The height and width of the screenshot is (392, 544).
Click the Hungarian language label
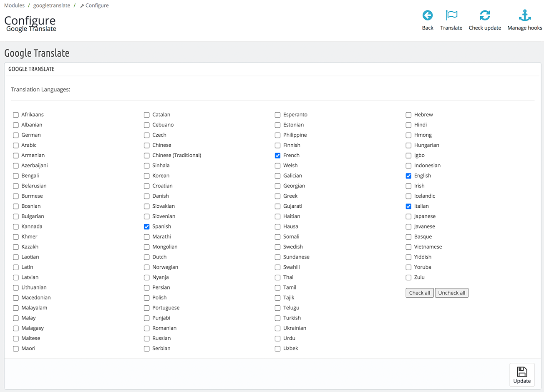pyautogui.click(x=427, y=145)
